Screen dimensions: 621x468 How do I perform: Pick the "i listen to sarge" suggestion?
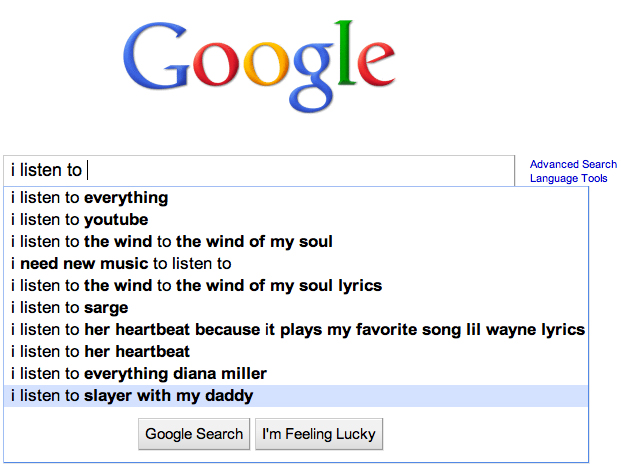(70, 307)
